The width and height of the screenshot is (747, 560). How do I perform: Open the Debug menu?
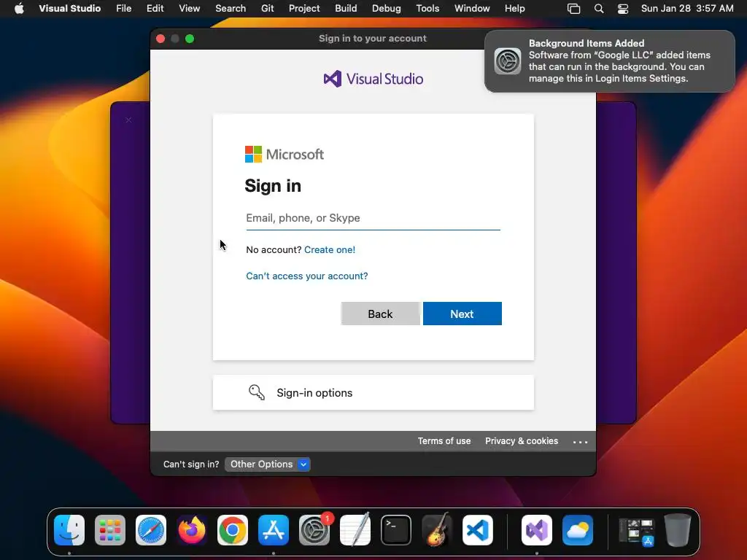[x=387, y=9]
